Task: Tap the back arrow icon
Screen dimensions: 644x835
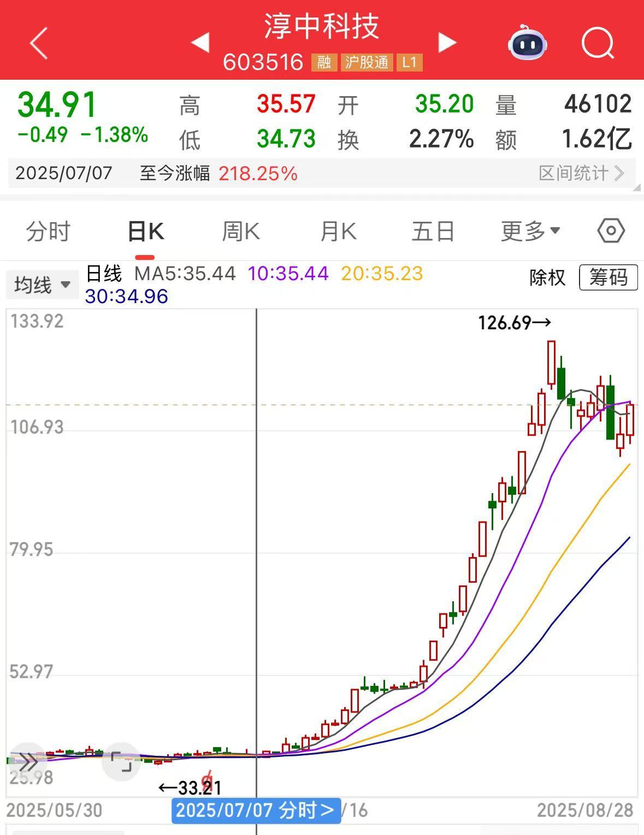Action: pyautogui.click(x=39, y=43)
